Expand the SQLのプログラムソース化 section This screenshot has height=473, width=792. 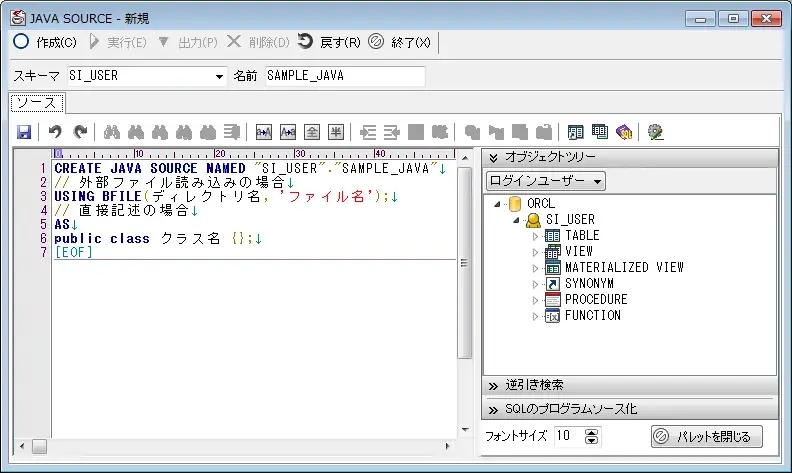[x=493, y=410]
